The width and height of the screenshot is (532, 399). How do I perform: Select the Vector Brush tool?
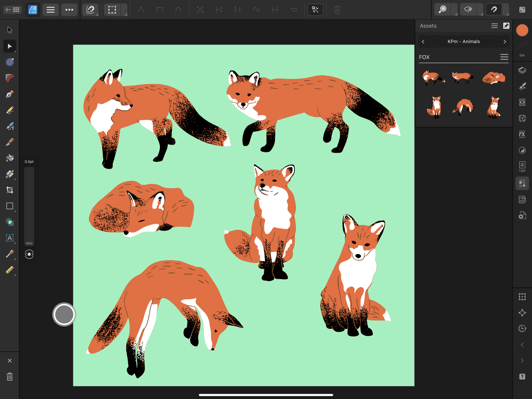10,126
